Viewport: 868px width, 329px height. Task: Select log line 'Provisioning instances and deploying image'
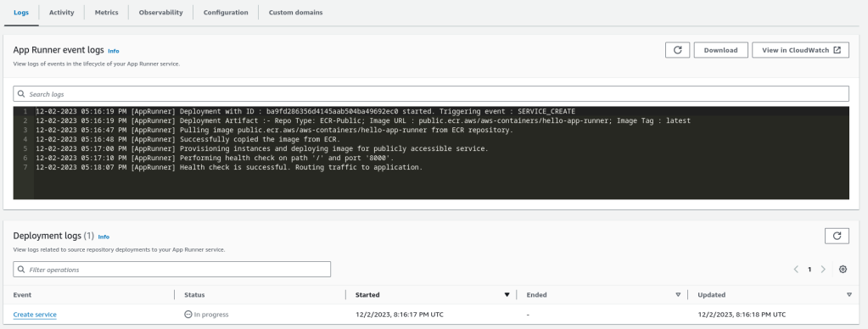(x=262, y=148)
